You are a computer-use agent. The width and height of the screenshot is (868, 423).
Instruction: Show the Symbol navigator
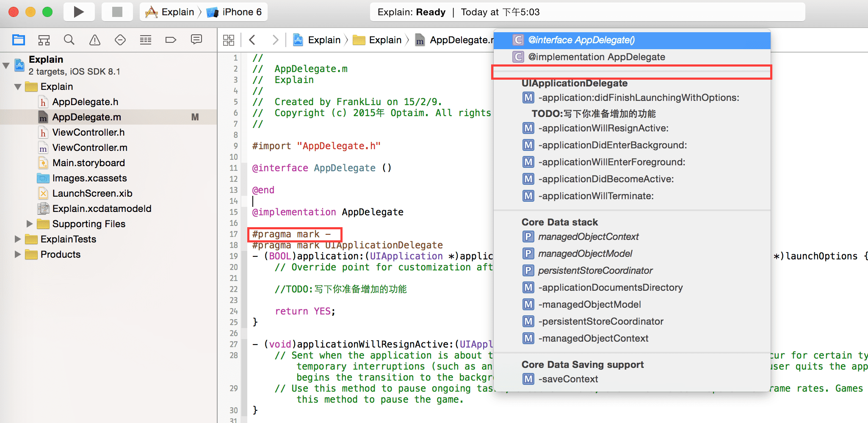(x=44, y=40)
